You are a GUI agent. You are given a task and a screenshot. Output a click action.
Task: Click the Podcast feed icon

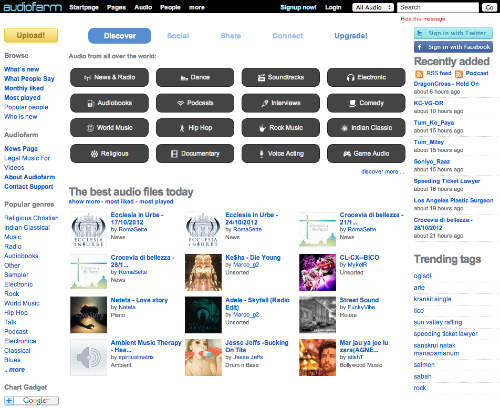coord(459,74)
